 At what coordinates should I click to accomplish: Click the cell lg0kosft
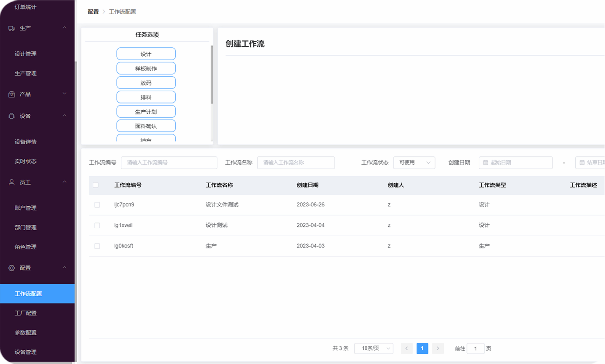click(x=124, y=246)
